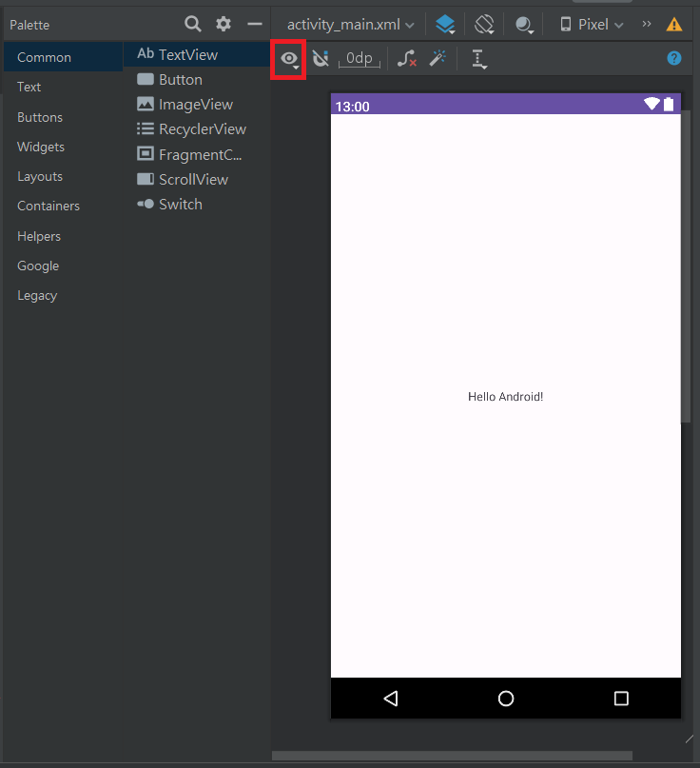Select the Layouts palette category
Image resolution: width=700 pixels, height=768 pixels.
[63, 176]
